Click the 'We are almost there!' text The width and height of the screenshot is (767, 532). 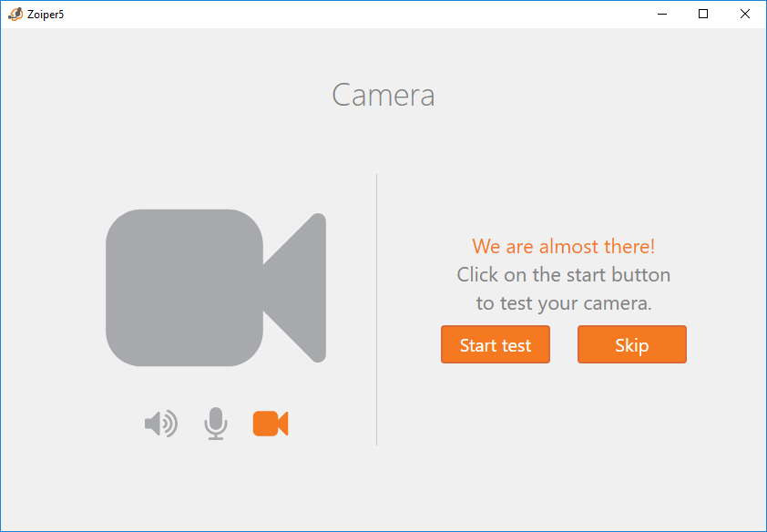[x=563, y=247]
